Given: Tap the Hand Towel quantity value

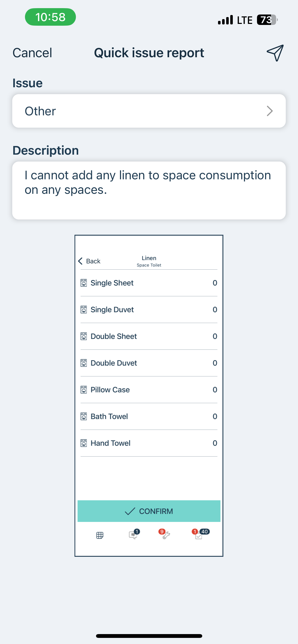Looking at the screenshot, I should [x=215, y=443].
